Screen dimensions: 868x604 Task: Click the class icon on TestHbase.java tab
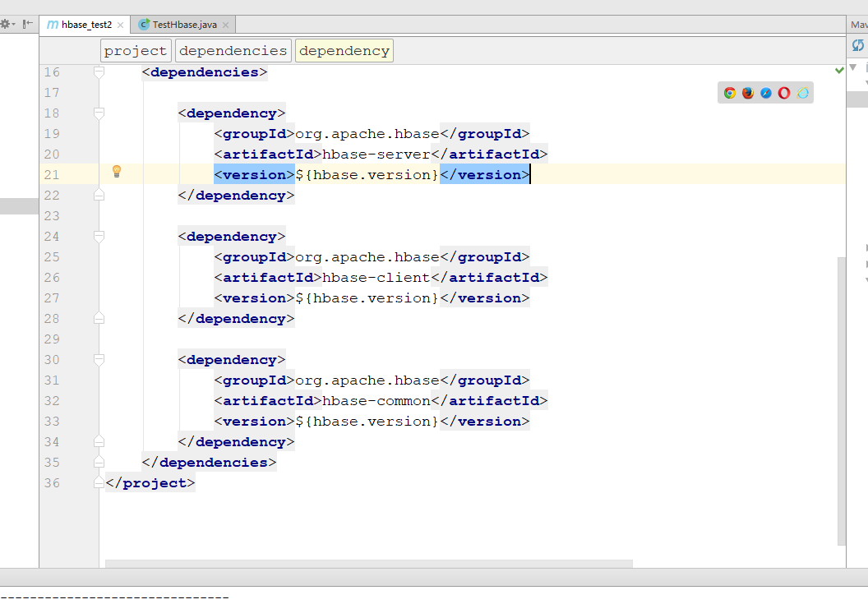point(144,25)
